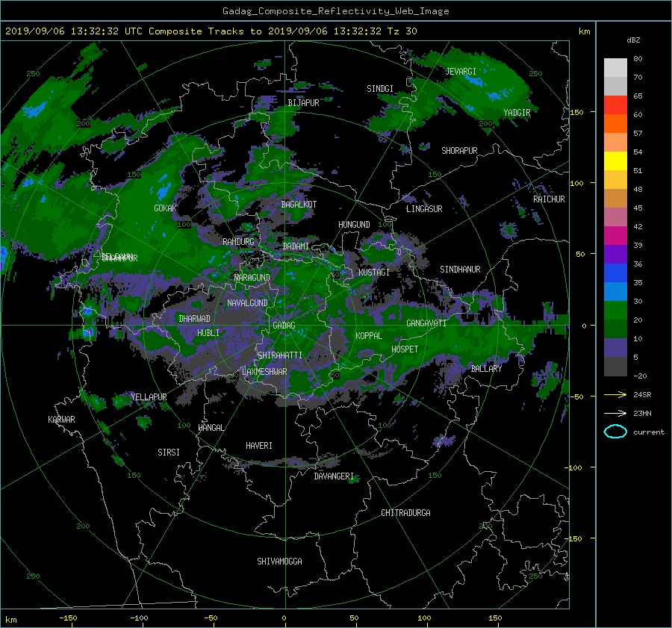Click the RAICHUR city label
This screenshot has width=672, height=628.
tap(549, 199)
